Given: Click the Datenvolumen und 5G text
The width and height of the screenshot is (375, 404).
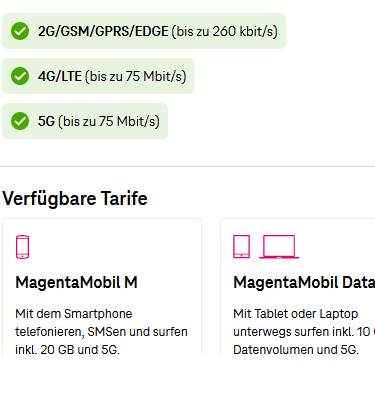Looking at the screenshot, I should pyautogui.click(x=296, y=350).
